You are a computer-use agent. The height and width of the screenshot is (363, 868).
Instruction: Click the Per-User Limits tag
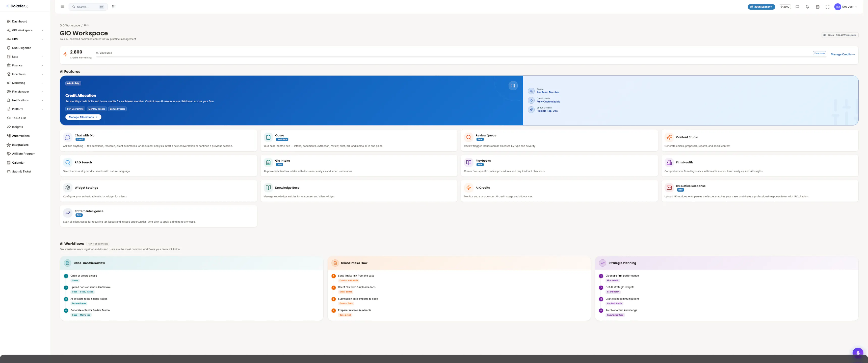(x=75, y=109)
